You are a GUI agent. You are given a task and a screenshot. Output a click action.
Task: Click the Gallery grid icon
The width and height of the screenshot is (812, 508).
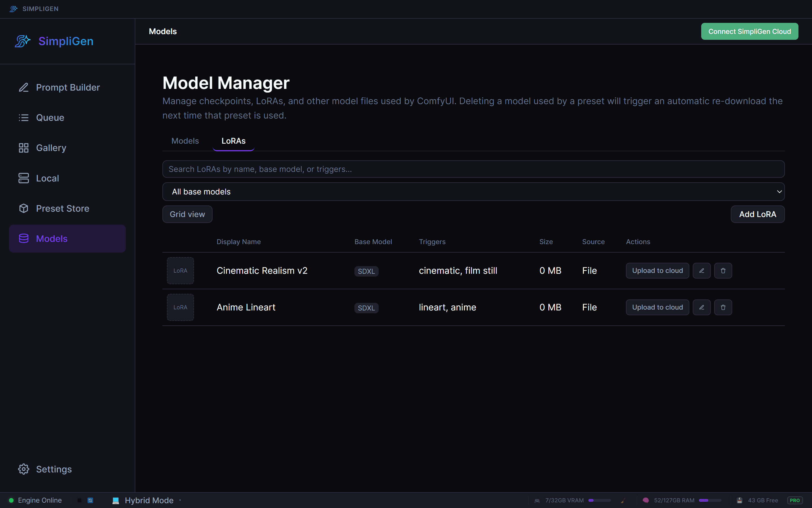pos(23,148)
